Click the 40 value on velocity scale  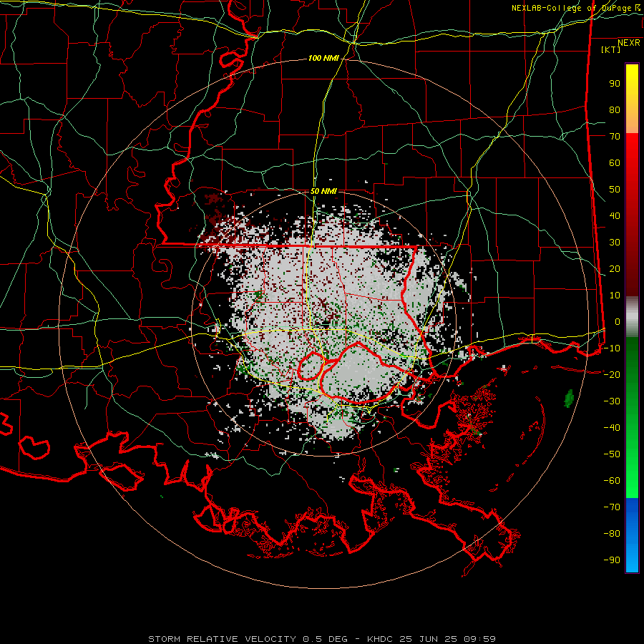pyautogui.click(x=615, y=216)
